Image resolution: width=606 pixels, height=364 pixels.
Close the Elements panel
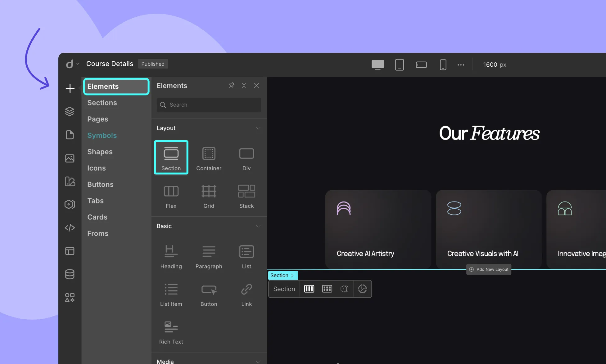point(256,86)
